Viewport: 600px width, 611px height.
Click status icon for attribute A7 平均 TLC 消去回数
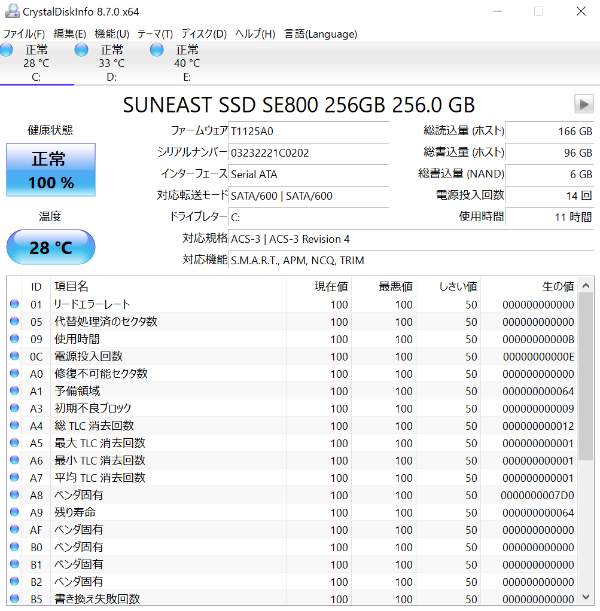14,477
